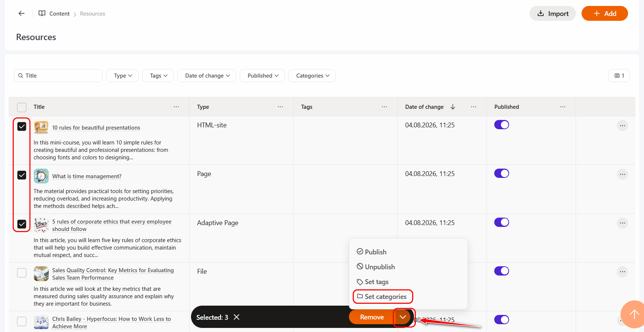Open row actions for 10 rules presentations
Image resolution: width=644 pixels, height=332 pixels.
[x=622, y=126]
